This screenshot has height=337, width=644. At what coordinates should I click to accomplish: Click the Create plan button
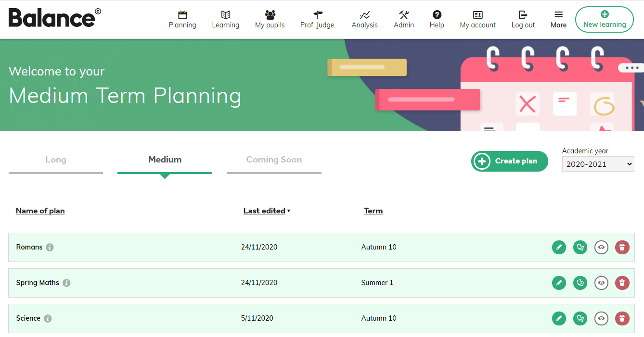[510, 161]
